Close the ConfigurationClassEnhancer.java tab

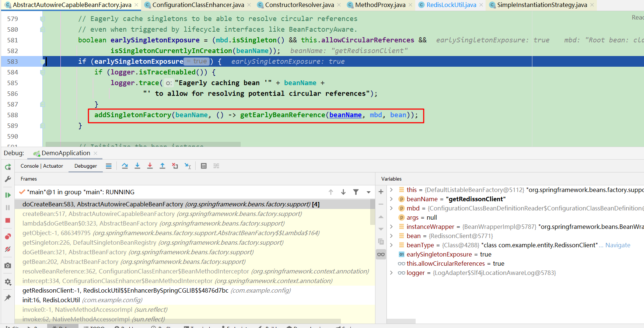249,5
